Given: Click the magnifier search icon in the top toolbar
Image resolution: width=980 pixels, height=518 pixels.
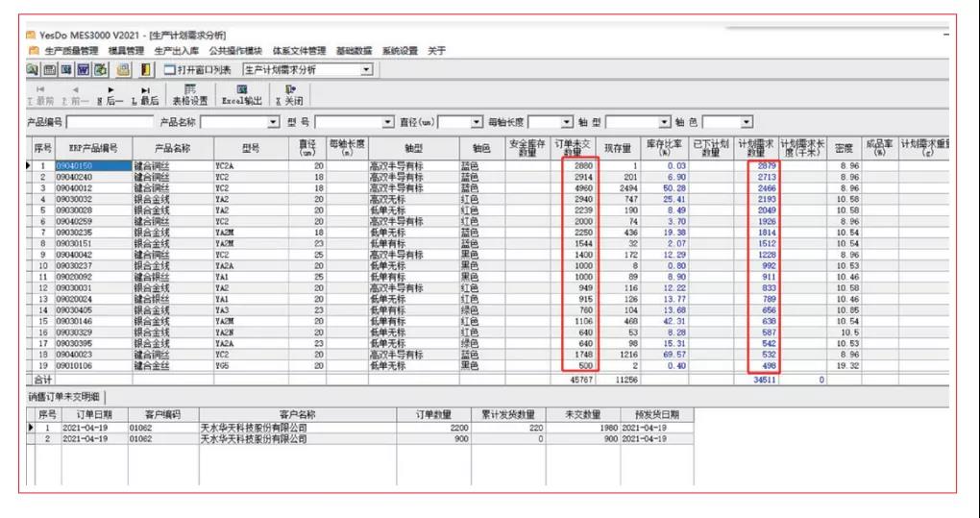Looking at the screenshot, I should [32, 69].
